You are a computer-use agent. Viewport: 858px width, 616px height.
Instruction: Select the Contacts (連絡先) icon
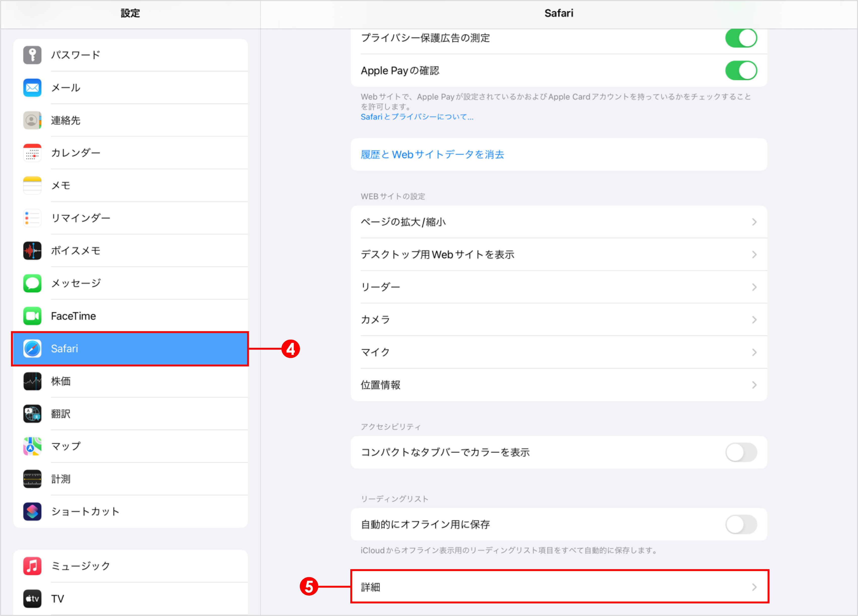coord(32,120)
